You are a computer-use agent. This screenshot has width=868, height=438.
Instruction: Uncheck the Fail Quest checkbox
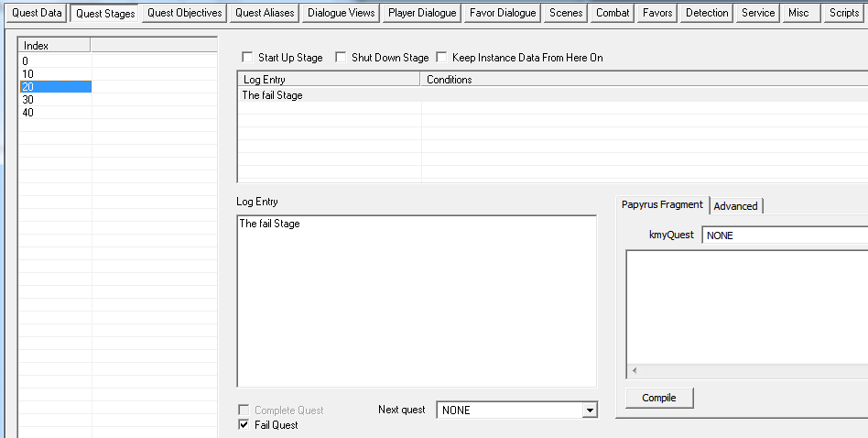pyautogui.click(x=244, y=425)
